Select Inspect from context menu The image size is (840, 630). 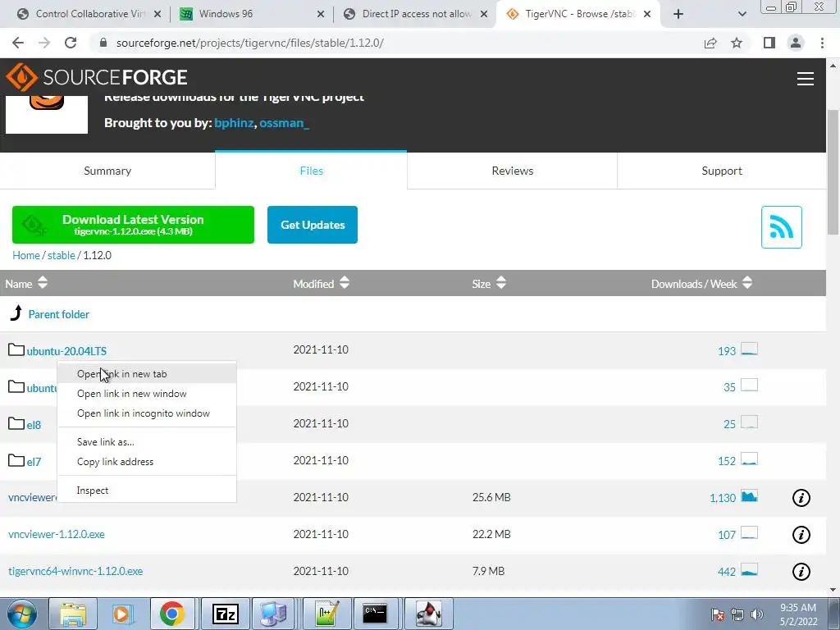(x=147, y=491)
